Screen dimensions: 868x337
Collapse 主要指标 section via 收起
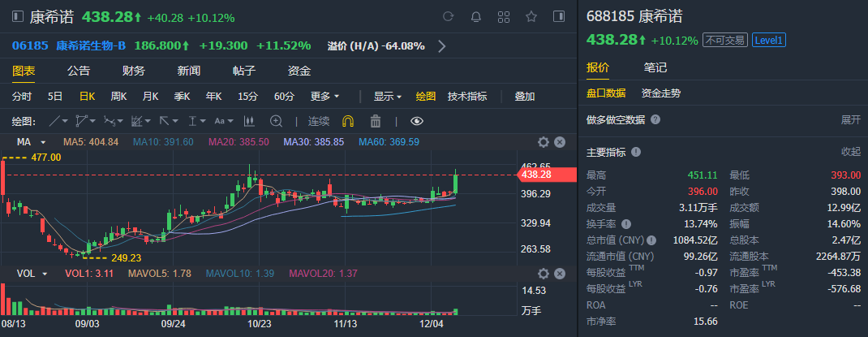pyautogui.click(x=851, y=152)
